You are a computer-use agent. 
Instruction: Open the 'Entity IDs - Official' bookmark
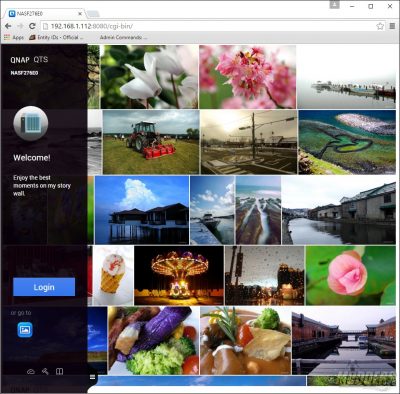pyautogui.click(x=56, y=37)
